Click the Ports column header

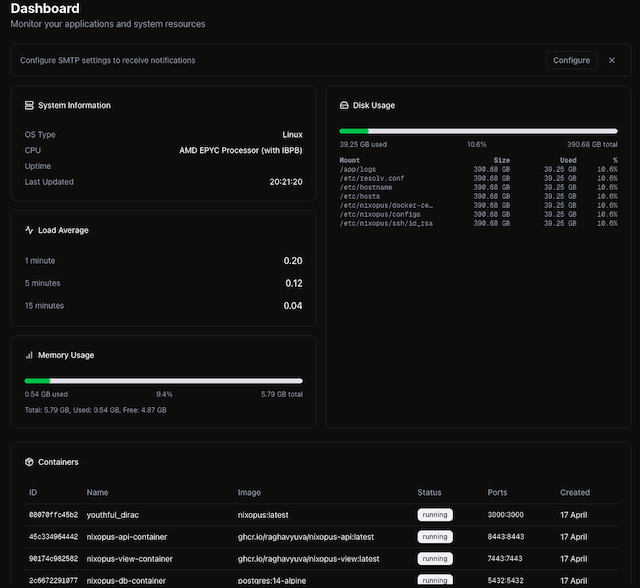point(497,493)
